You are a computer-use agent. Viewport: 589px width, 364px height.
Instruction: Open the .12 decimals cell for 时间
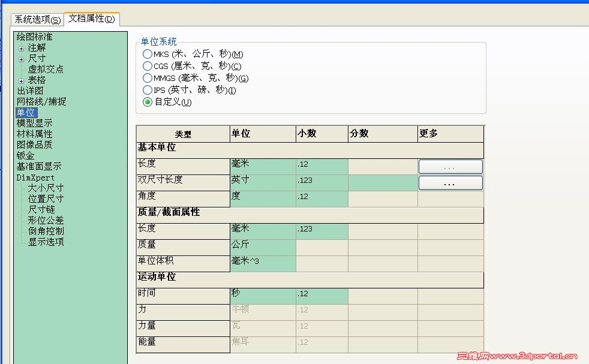pos(322,296)
